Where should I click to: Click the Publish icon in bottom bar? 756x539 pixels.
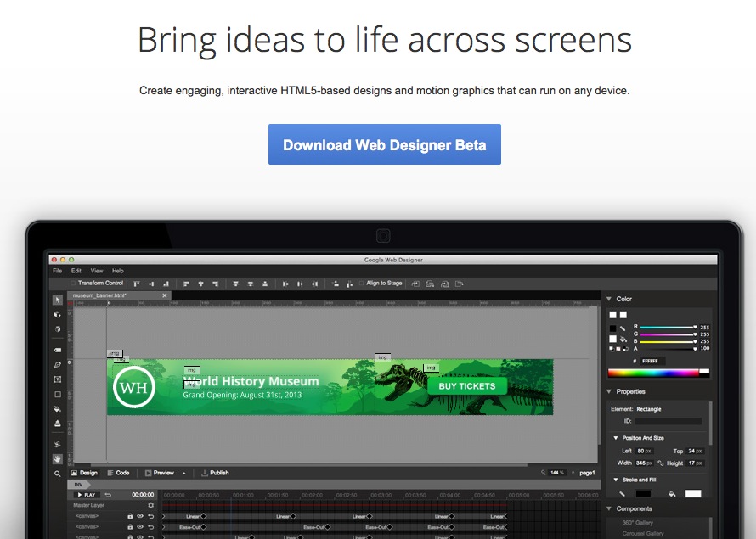(x=205, y=473)
